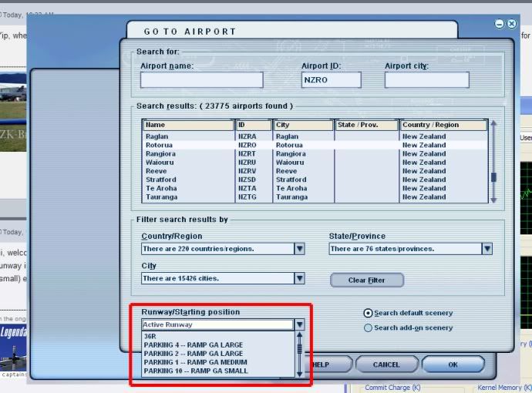532x393 pixels.
Task: Select Search default scenery radio button
Action: tap(367, 313)
